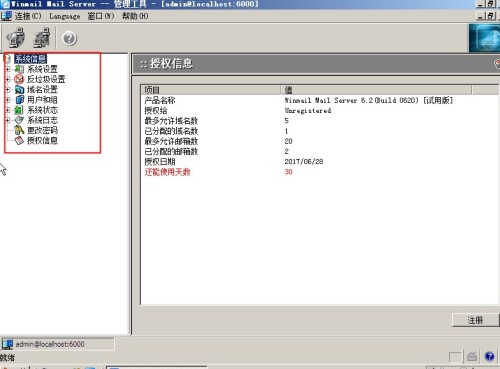Click the connection icon beside admin@localhost:6000
This screenshot has height=369, width=500.
click(x=8, y=344)
